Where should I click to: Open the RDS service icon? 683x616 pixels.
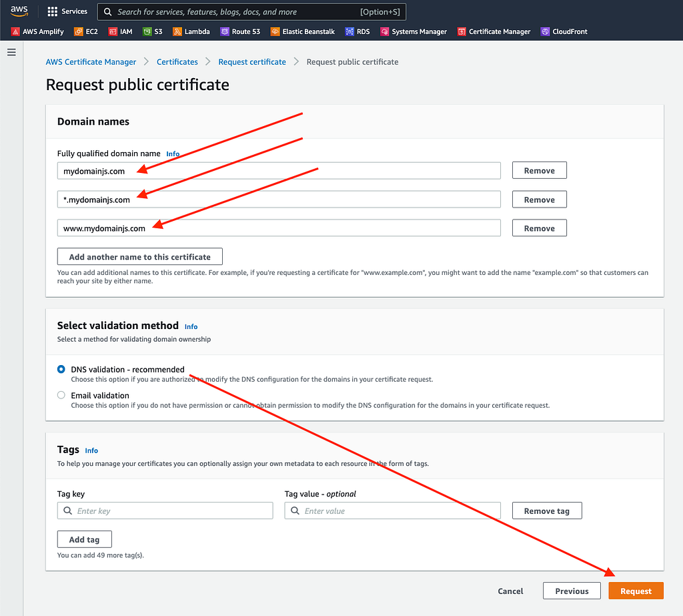[x=348, y=31]
